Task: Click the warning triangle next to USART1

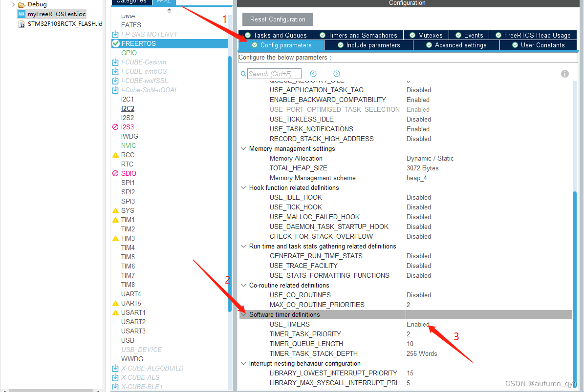Action: point(116,312)
